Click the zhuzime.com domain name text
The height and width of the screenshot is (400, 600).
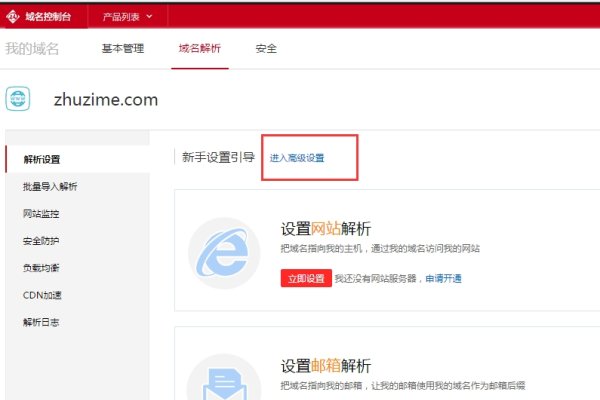(x=106, y=100)
